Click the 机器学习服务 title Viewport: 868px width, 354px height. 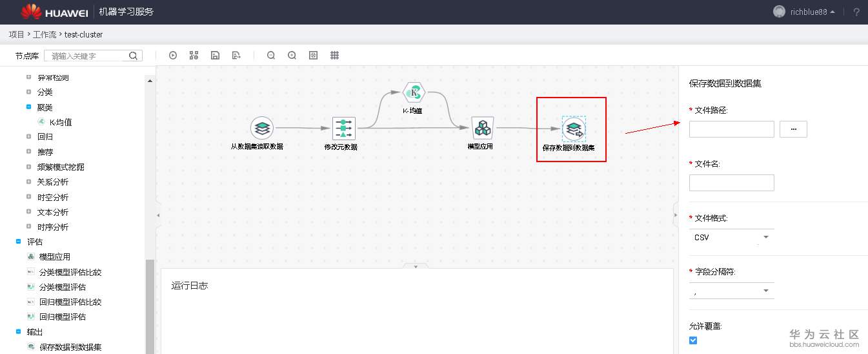(126, 12)
